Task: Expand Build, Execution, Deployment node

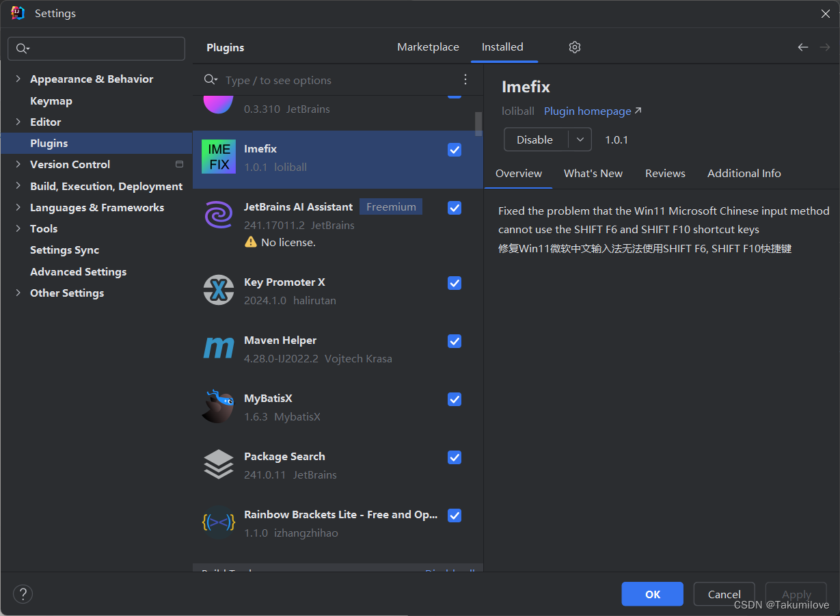Action: pos(18,186)
